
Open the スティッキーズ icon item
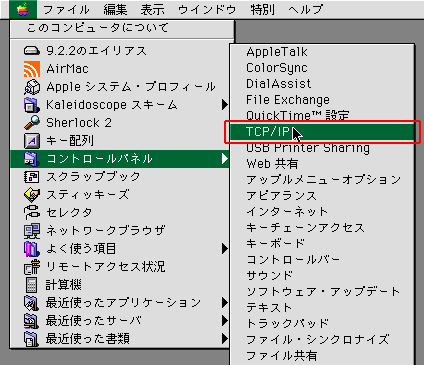(32, 195)
